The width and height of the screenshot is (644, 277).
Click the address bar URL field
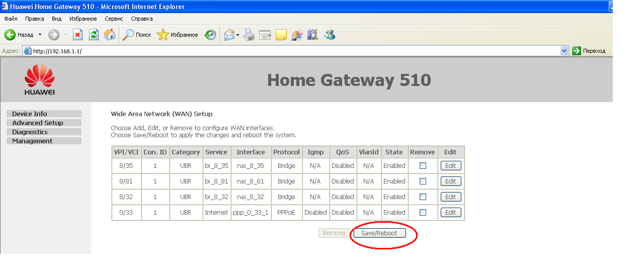[x=296, y=51]
